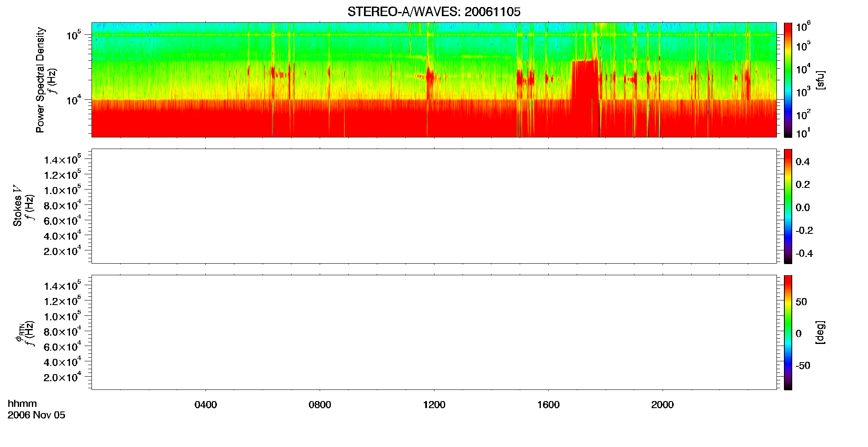Select the 0400 time axis label
Screen dimensions: 868x447
coord(206,405)
